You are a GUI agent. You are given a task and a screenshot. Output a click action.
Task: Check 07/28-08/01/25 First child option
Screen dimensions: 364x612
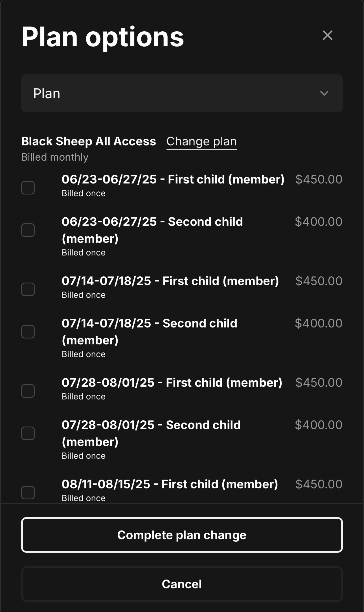click(x=28, y=391)
